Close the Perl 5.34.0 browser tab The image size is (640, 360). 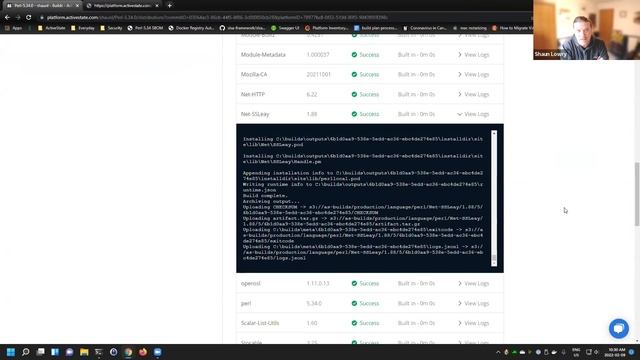77,6
